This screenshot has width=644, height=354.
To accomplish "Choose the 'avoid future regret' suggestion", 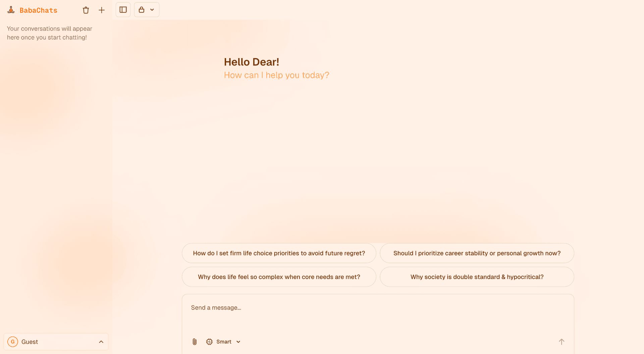I will click(x=279, y=253).
